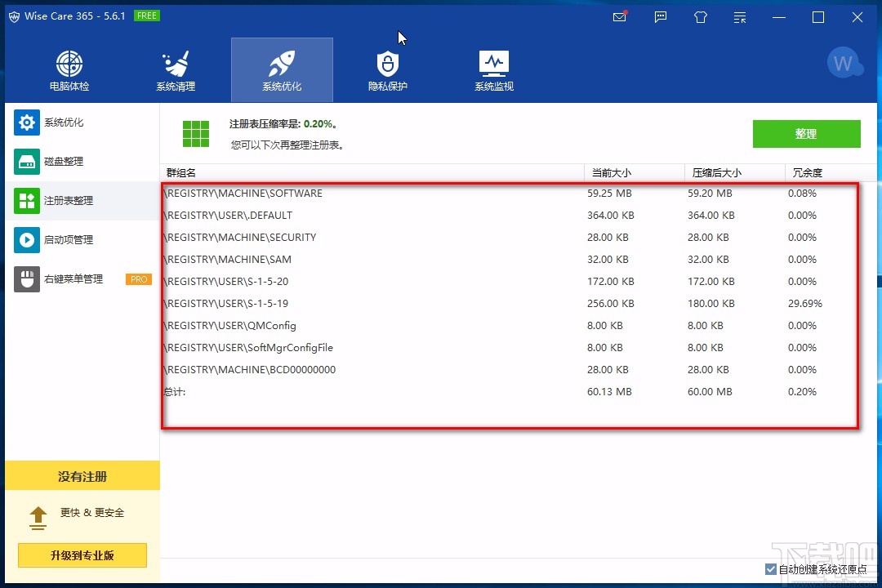Click the upgrade arrow icon
The height and width of the screenshot is (588, 882).
[x=38, y=518]
